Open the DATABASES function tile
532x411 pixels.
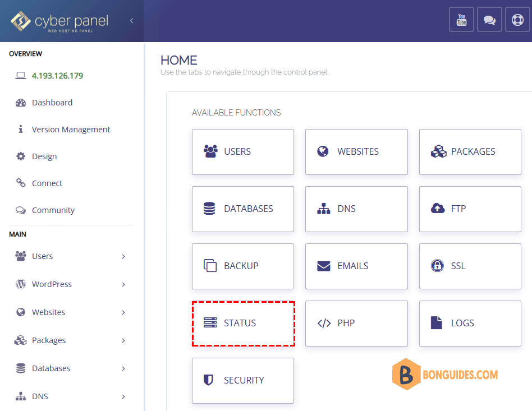pyautogui.click(x=243, y=209)
